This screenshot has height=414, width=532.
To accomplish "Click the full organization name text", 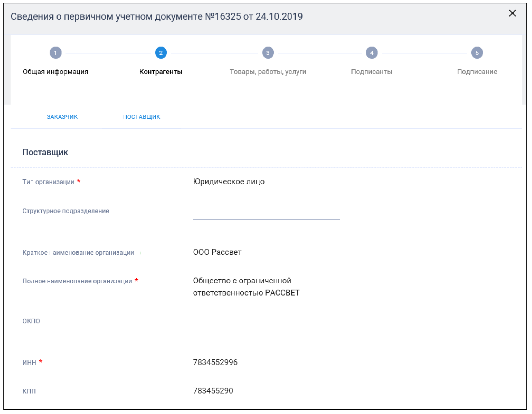I will pos(246,287).
